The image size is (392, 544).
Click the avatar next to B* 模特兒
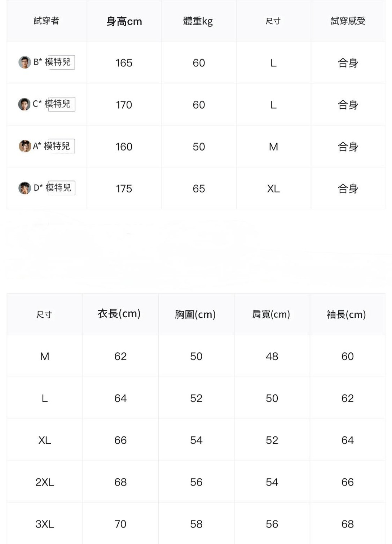(x=25, y=62)
